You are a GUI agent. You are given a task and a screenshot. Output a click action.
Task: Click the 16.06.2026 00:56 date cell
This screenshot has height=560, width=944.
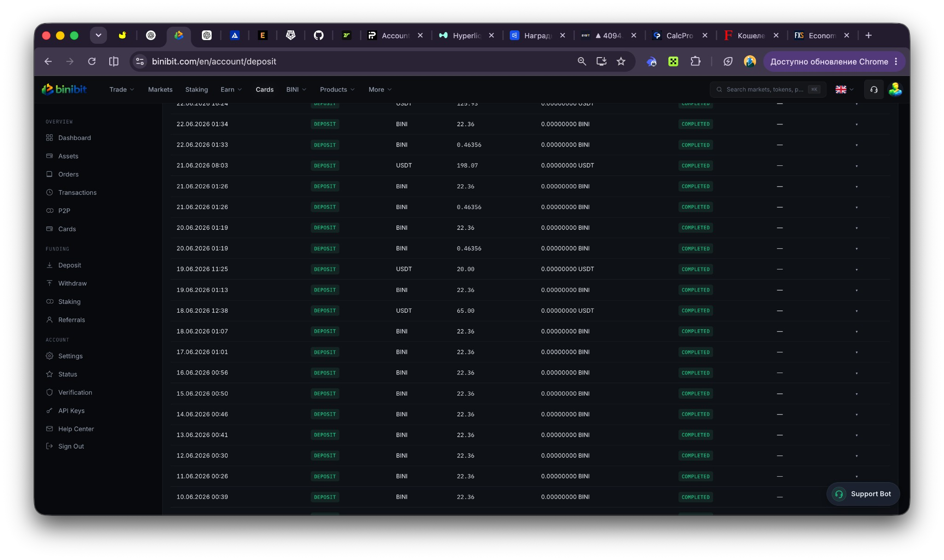202,373
